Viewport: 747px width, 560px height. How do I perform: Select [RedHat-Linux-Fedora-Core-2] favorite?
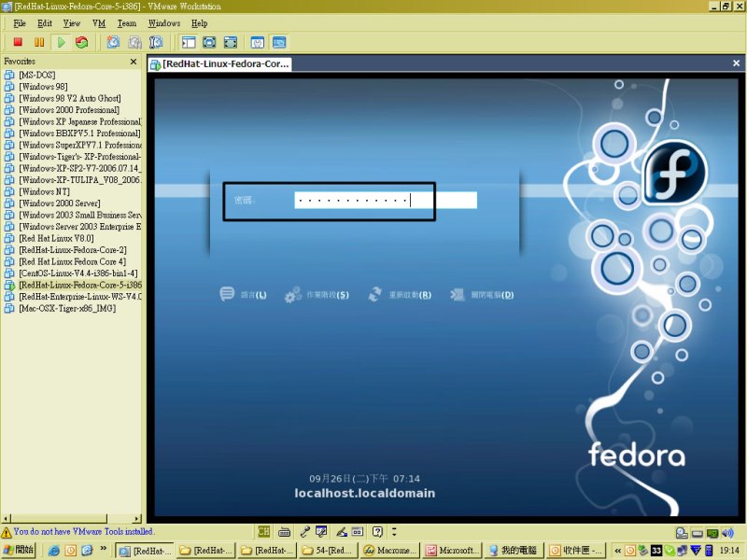point(73,250)
